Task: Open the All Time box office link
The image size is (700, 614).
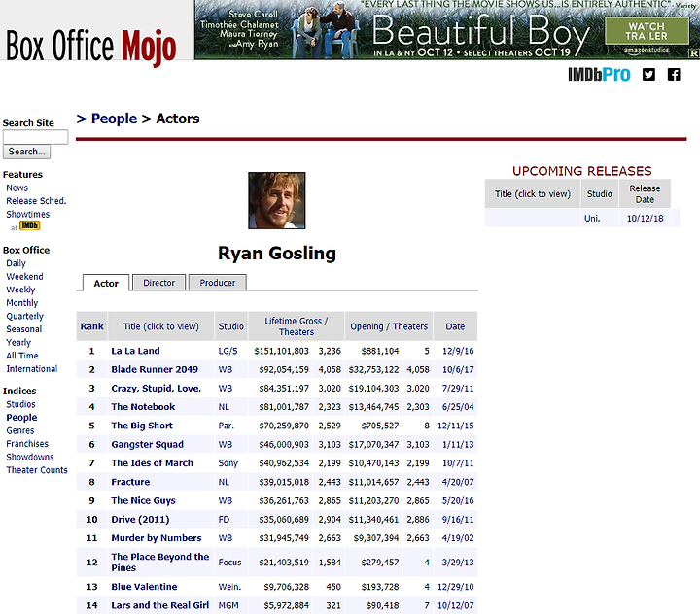Action: (x=22, y=356)
